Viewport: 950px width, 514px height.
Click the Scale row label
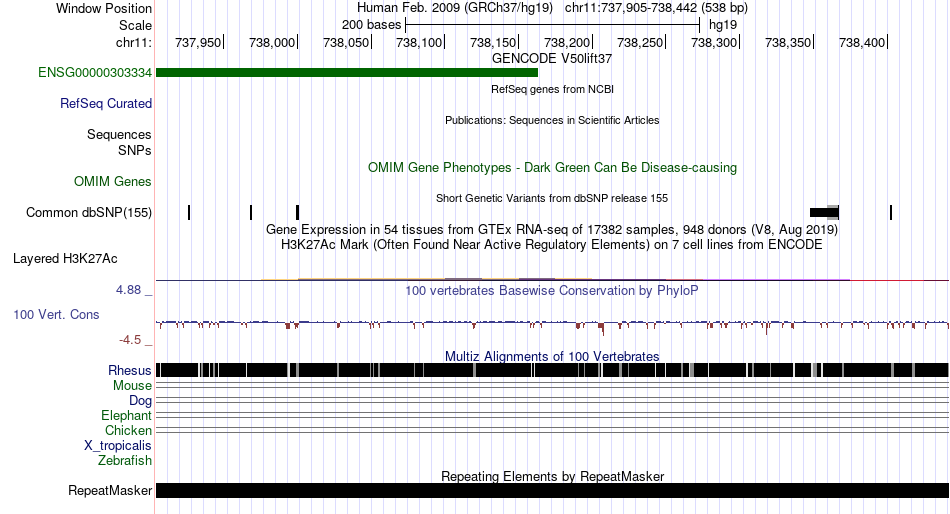(x=136, y=26)
